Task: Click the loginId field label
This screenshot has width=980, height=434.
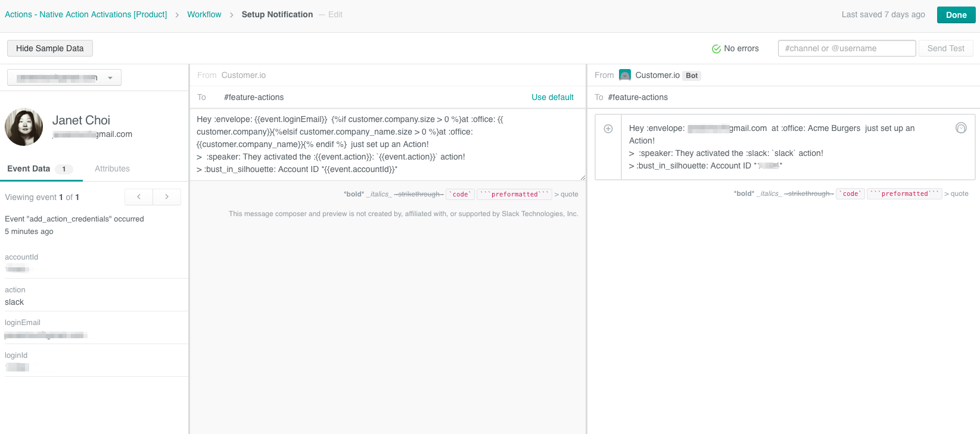Action: pos(16,355)
